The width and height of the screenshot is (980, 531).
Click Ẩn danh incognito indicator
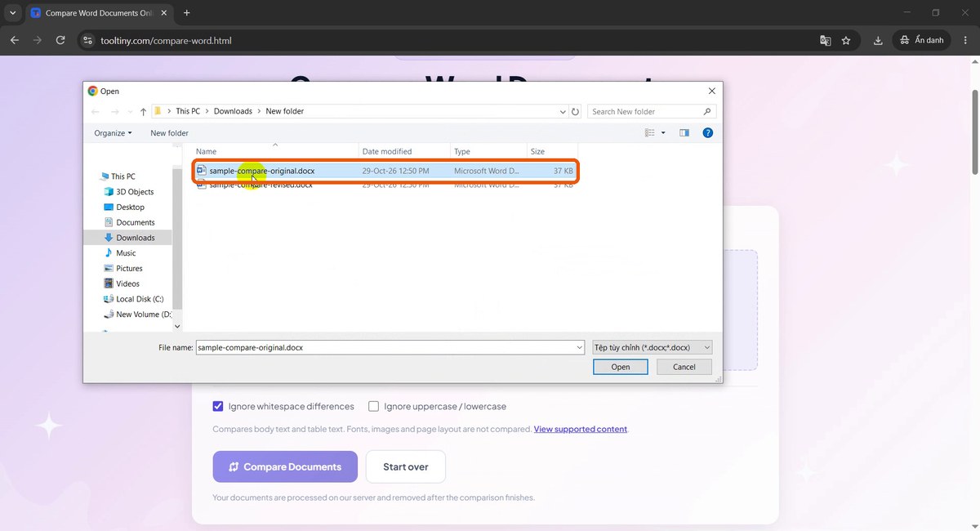[x=922, y=40]
